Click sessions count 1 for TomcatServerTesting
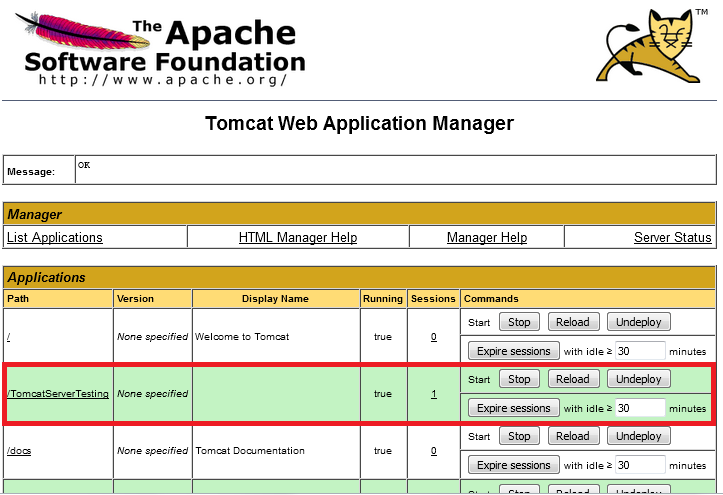Image resolution: width=723 pixels, height=495 pixels. pyautogui.click(x=433, y=394)
